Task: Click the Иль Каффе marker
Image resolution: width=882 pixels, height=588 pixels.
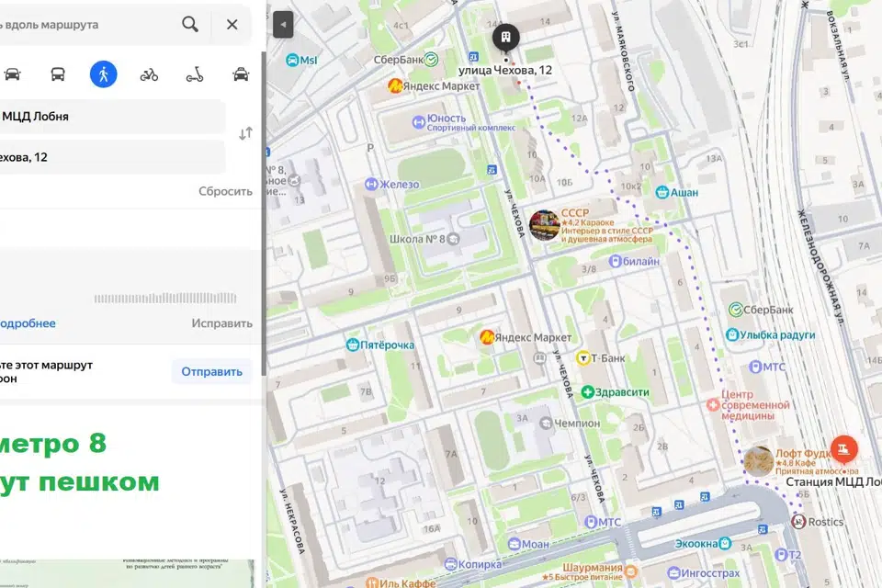Action: click(371, 582)
